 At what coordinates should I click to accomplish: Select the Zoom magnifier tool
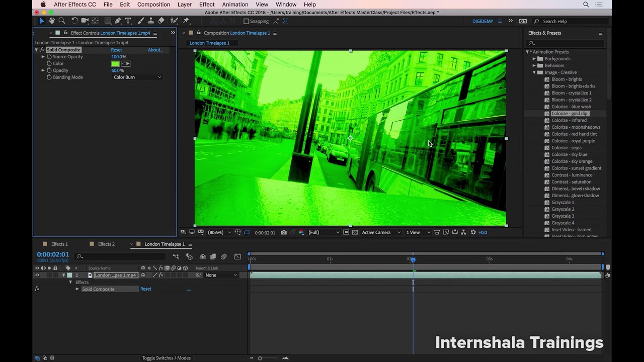62,21
